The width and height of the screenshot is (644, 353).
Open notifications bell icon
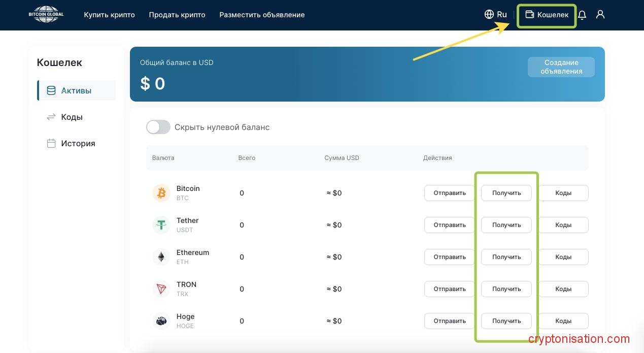pos(582,15)
